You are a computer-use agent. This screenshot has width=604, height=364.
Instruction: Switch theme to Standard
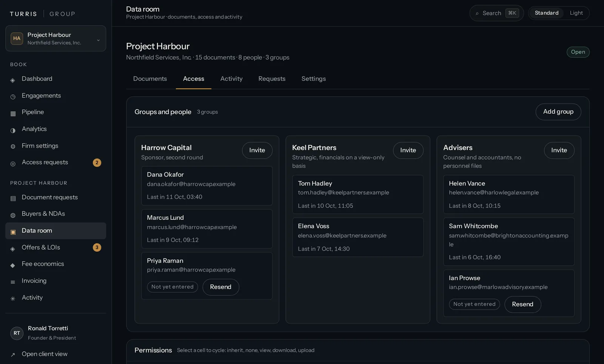coord(546,13)
